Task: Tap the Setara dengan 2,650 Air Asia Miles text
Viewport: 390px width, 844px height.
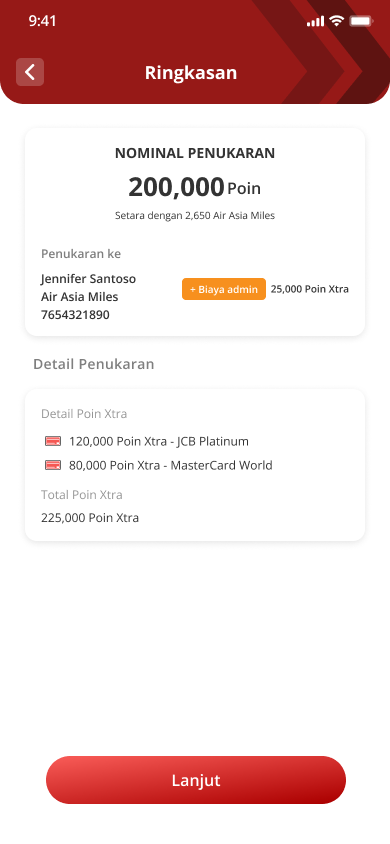Action: tap(195, 216)
